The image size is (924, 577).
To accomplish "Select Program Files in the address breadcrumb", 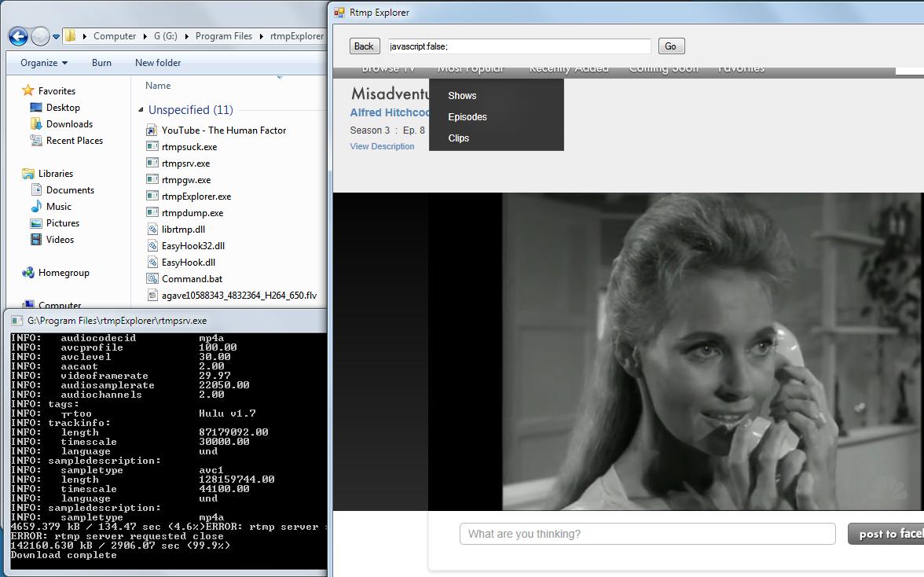I will (x=223, y=36).
